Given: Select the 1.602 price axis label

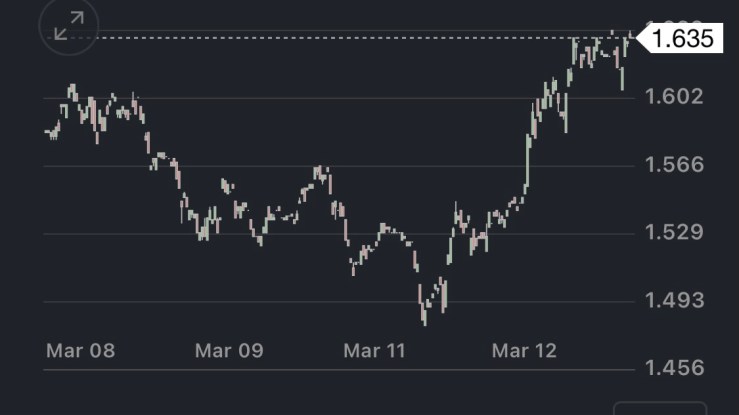Looking at the screenshot, I should [x=676, y=97].
